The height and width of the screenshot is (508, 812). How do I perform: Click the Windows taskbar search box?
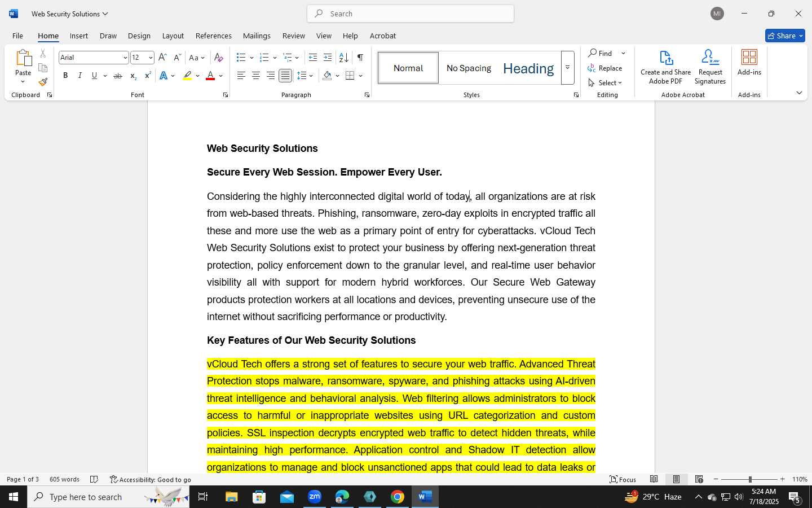pyautogui.click(x=108, y=497)
